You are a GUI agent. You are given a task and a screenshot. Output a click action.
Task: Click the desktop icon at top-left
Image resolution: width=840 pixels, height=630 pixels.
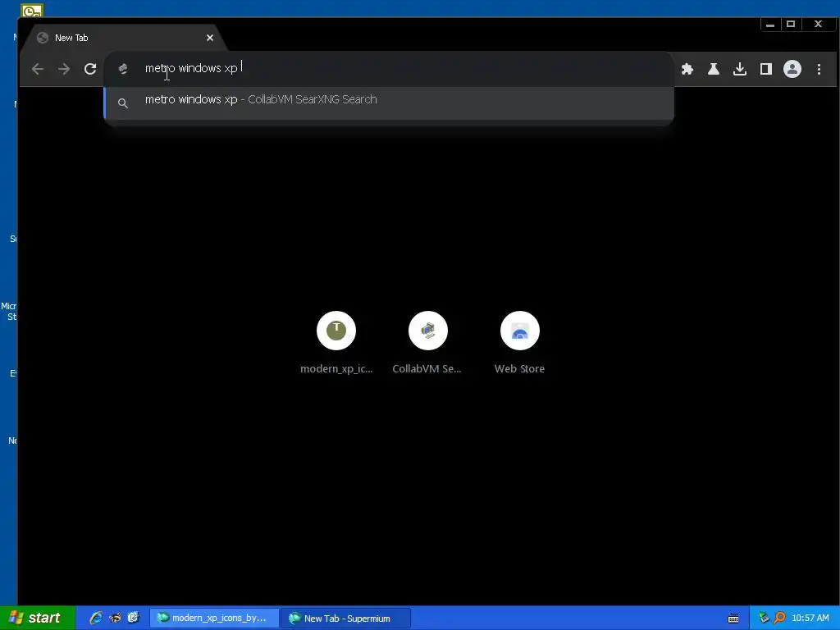pyautogui.click(x=32, y=10)
